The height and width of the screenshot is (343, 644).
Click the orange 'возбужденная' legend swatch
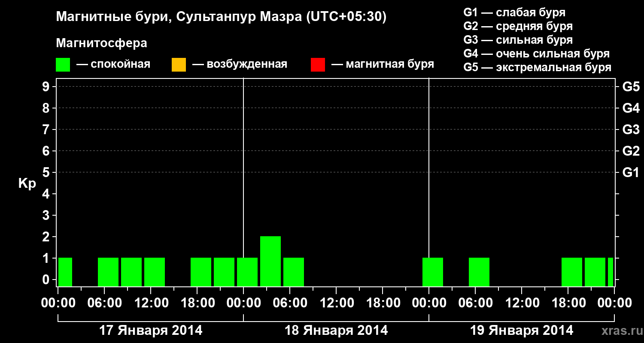(179, 65)
